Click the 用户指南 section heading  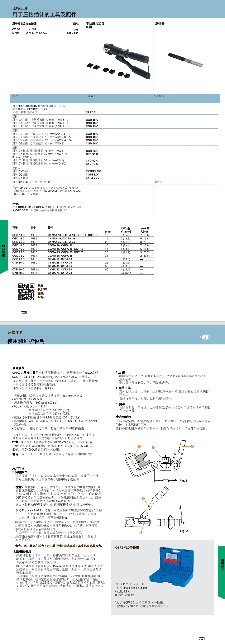tap(18, 468)
